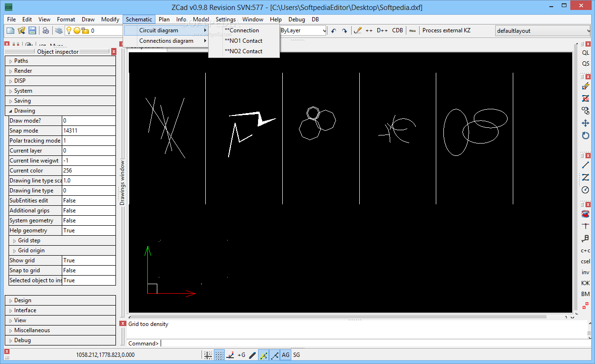Click the pencil edit icon beside redo

(358, 30)
